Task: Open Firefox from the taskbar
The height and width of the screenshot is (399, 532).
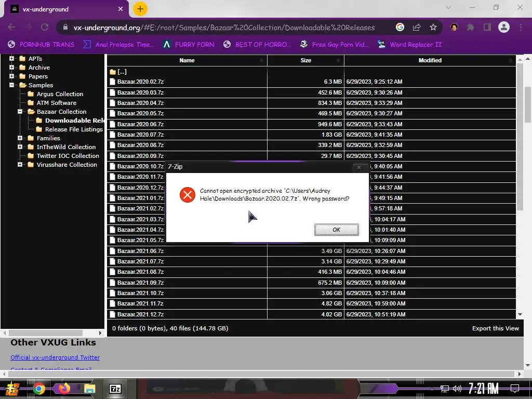Action: [64, 388]
